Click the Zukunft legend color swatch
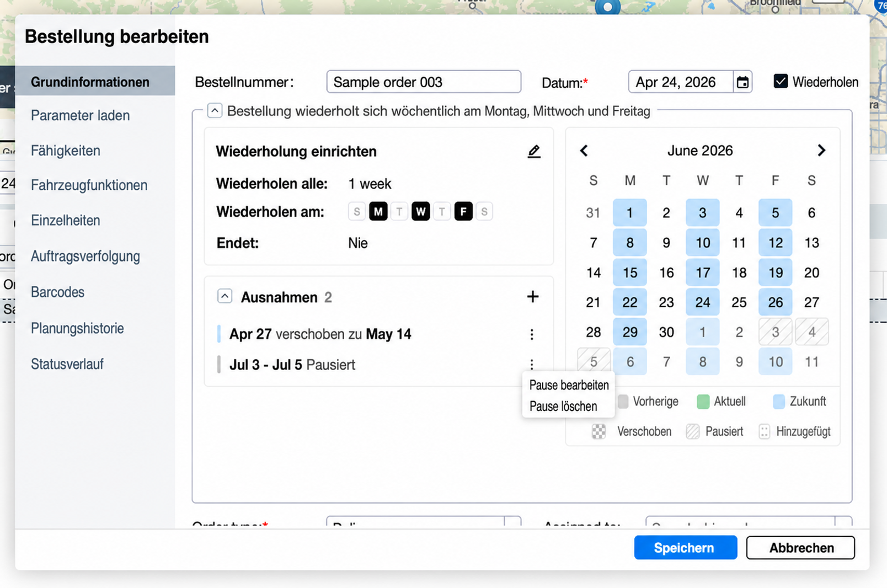The height and width of the screenshot is (588, 887). click(x=778, y=402)
